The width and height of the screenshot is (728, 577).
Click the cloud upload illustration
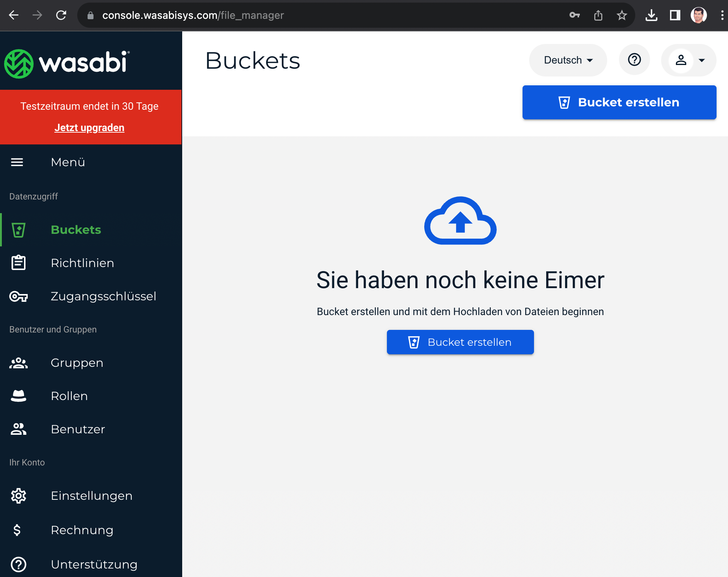point(460,221)
